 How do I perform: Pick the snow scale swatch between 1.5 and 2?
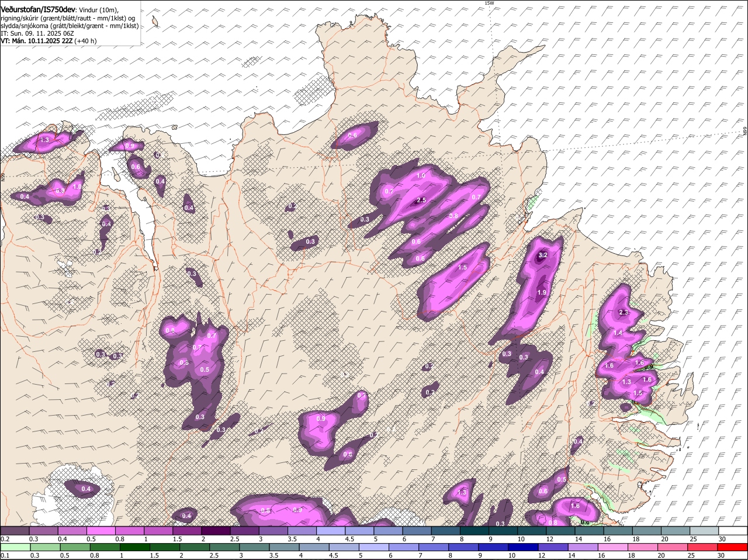(x=187, y=531)
